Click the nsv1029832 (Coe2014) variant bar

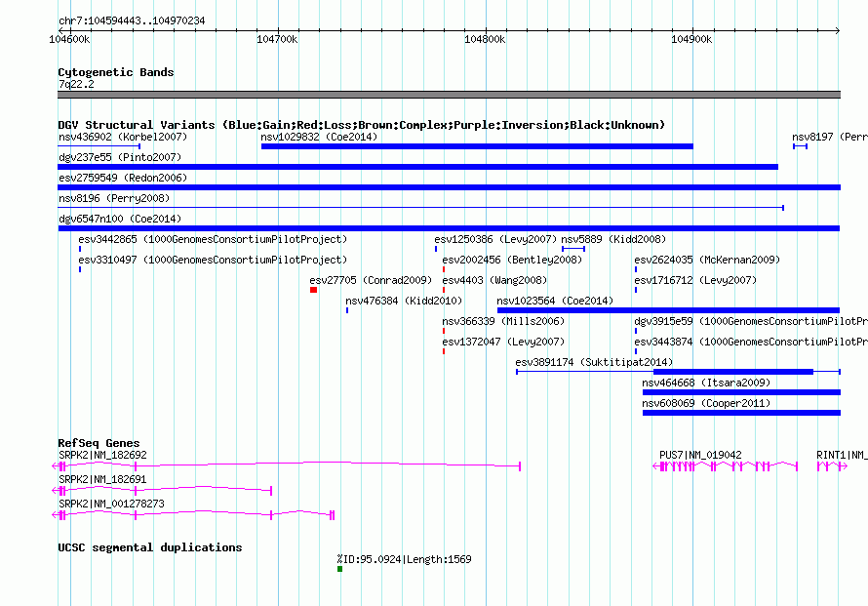coord(477,146)
